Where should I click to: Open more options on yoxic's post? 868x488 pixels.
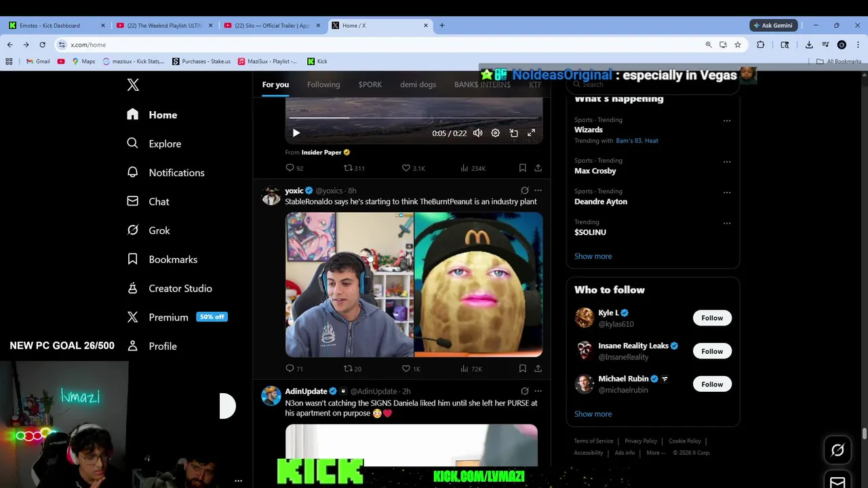pyautogui.click(x=538, y=190)
